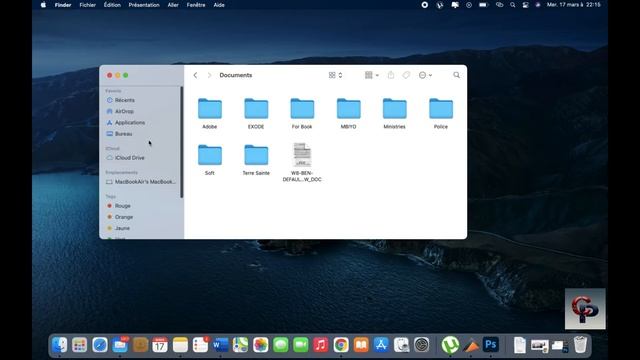
Task: Select the WB-BEN-DEFAUL...W_DOC document file
Action: pos(302,155)
